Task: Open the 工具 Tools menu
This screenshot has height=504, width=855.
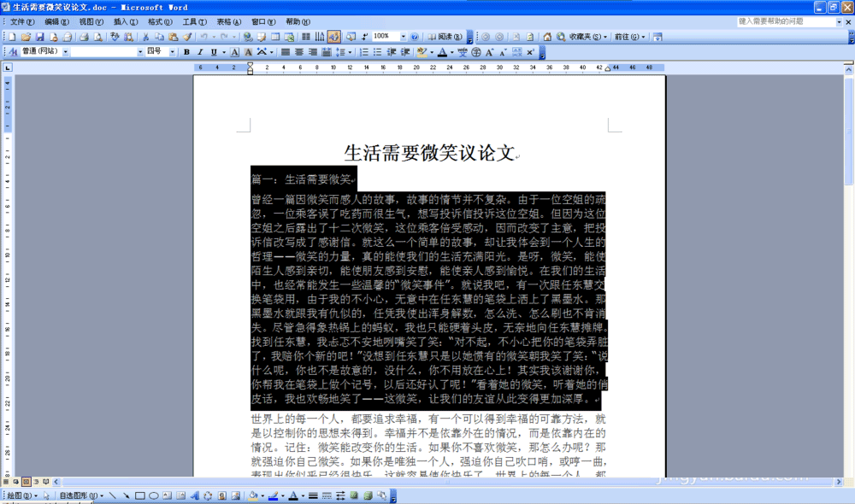Action: [195, 22]
